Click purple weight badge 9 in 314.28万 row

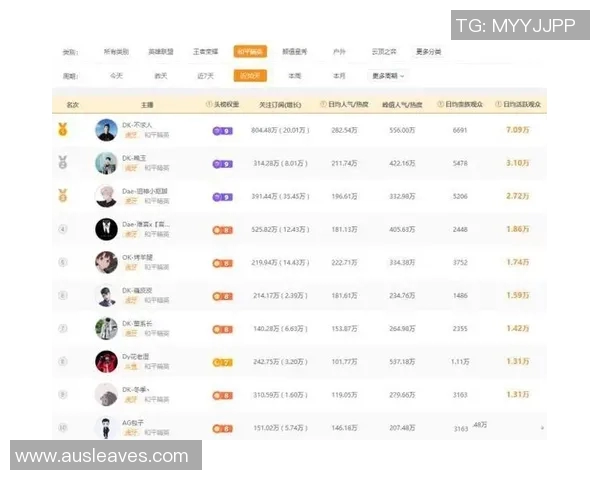[x=222, y=164]
